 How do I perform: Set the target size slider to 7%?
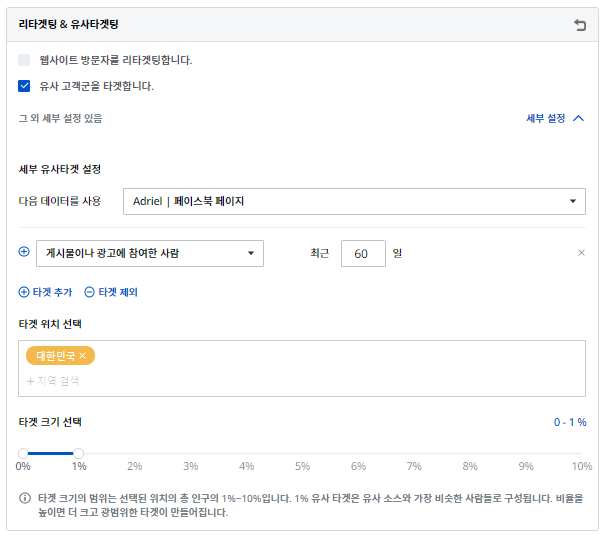coord(414,453)
